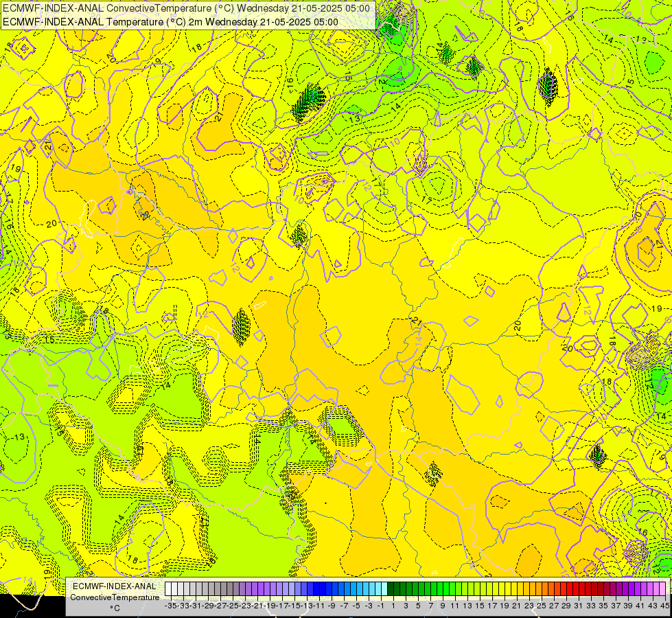Click legend scale value -23
The image size is (672, 618).
pyautogui.click(x=246, y=606)
